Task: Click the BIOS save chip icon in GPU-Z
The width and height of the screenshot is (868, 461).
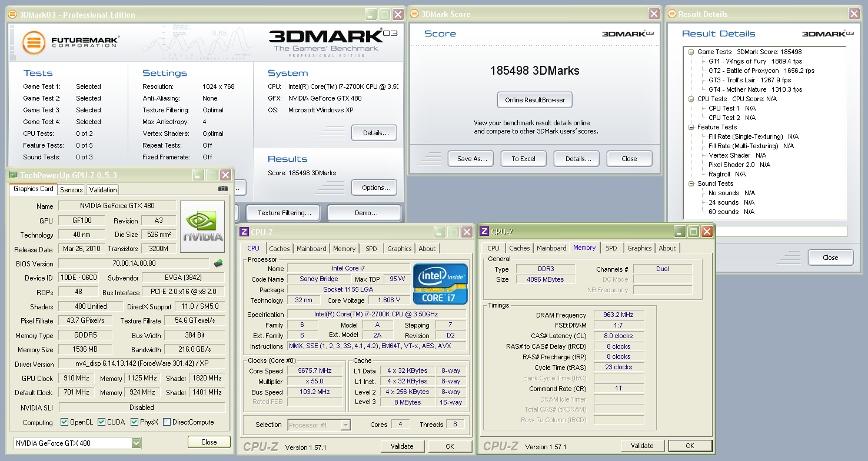Action: [218, 263]
